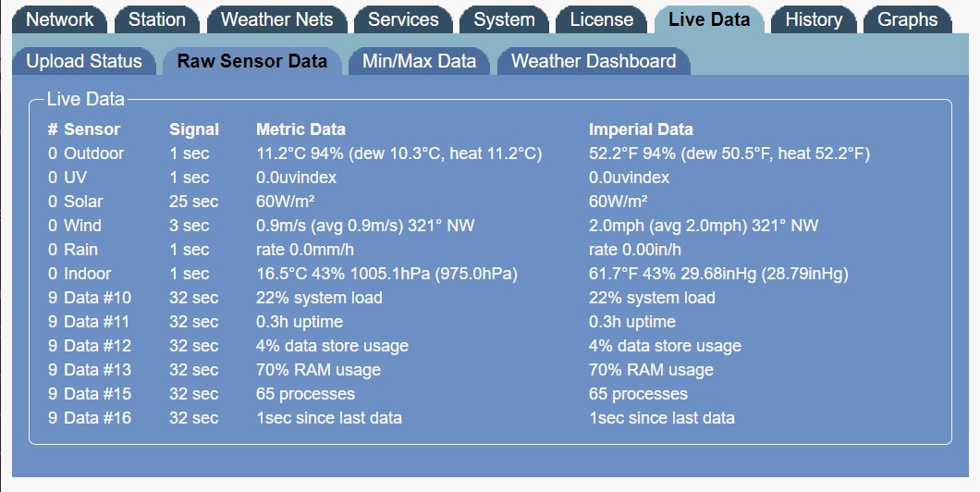980x492 pixels.
Task: Click the Signal column header
Action: [194, 130]
